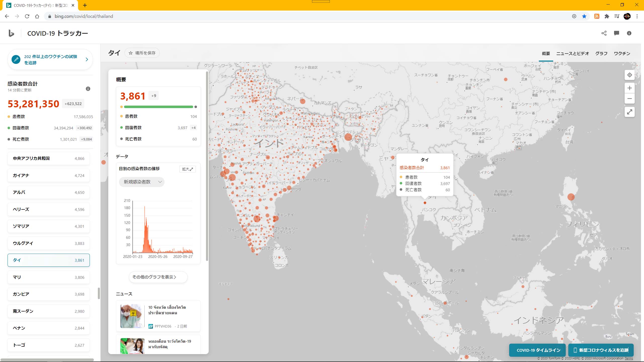Open the Terms link on map
The width and height of the screenshot is (644, 362).
pyautogui.click(x=629, y=358)
